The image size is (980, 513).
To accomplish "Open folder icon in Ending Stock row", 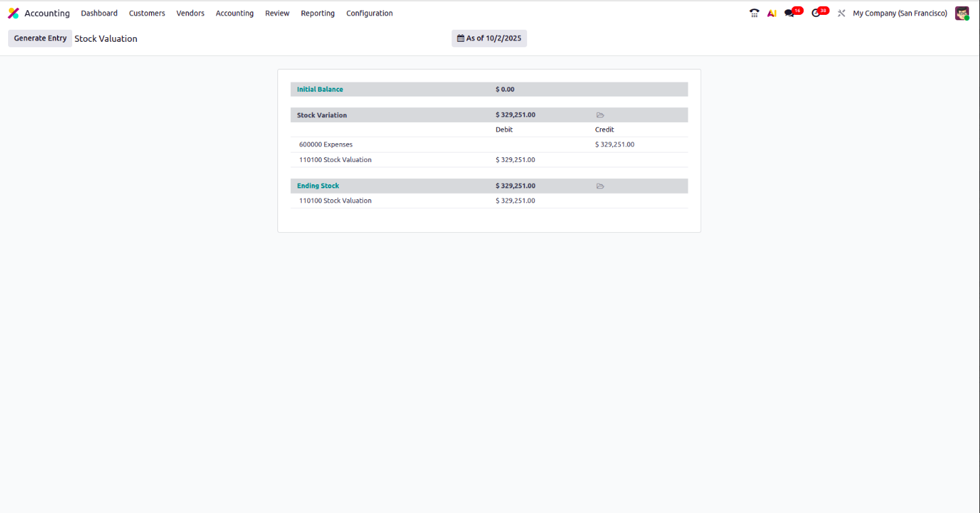I will point(600,186).
